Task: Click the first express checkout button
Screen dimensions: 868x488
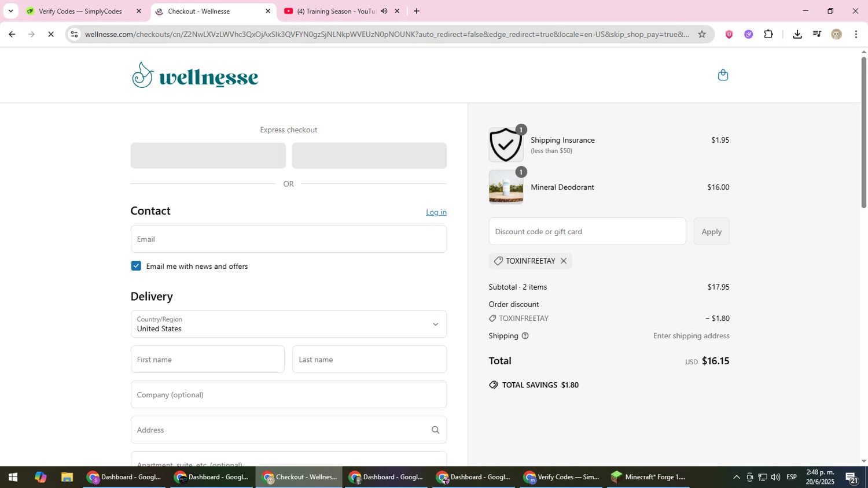Action: 208,156
